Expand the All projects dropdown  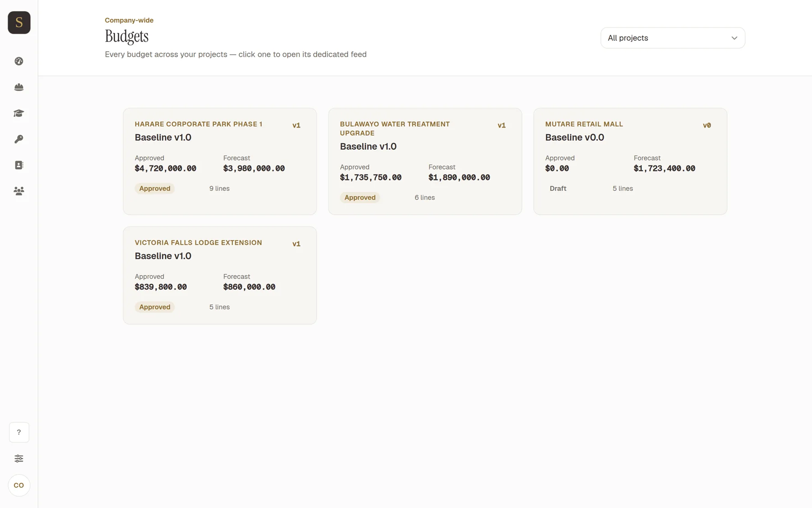(673, 38)
